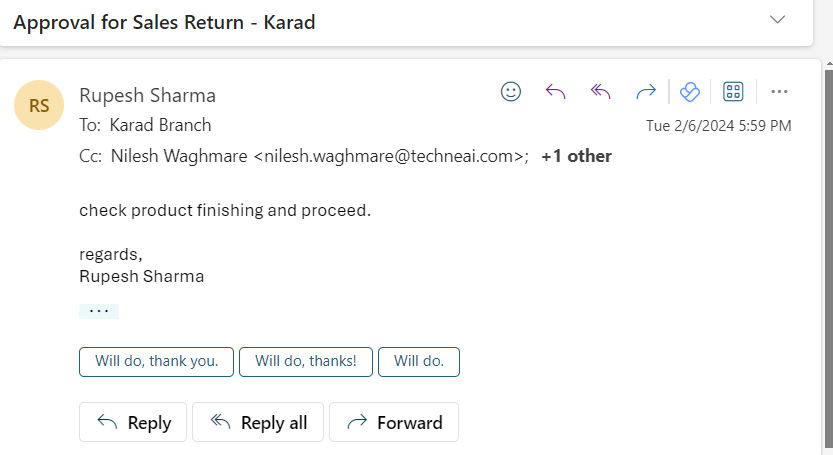Open the Viva Insights icon
This screenshot has width=833, height=455.
[x=690, y=91]
